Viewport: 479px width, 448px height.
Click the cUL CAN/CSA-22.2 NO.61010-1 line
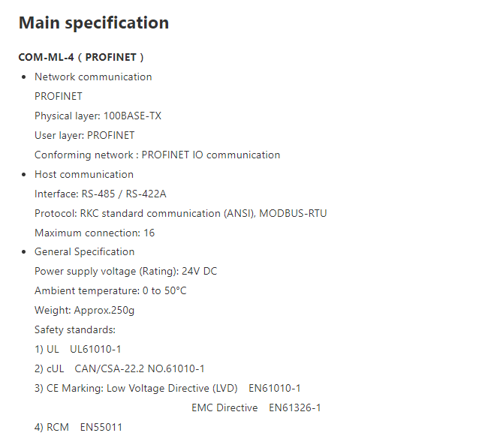click(119, 369)
